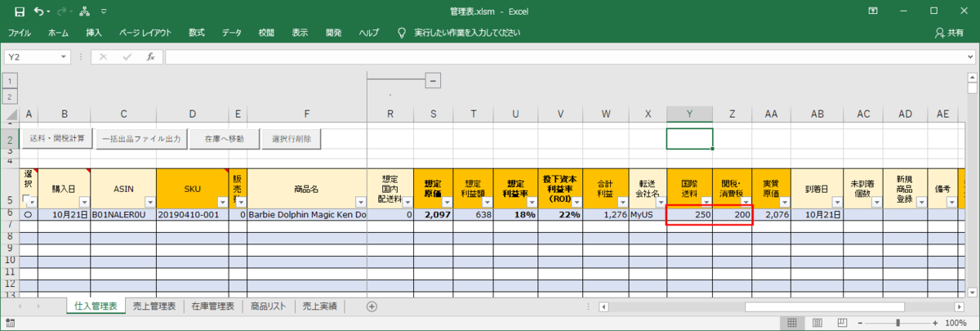The height and width of the screenshot is (331, 980).
Task: Open the 開発 ribbon tab
Action: 333,33
